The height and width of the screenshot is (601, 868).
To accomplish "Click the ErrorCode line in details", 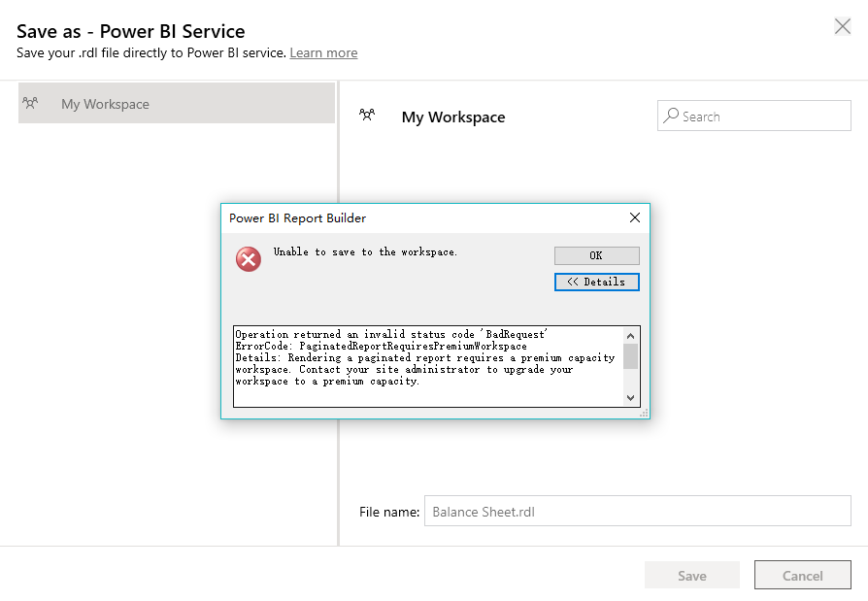I will pyautogui.click(x=382, y=346).
